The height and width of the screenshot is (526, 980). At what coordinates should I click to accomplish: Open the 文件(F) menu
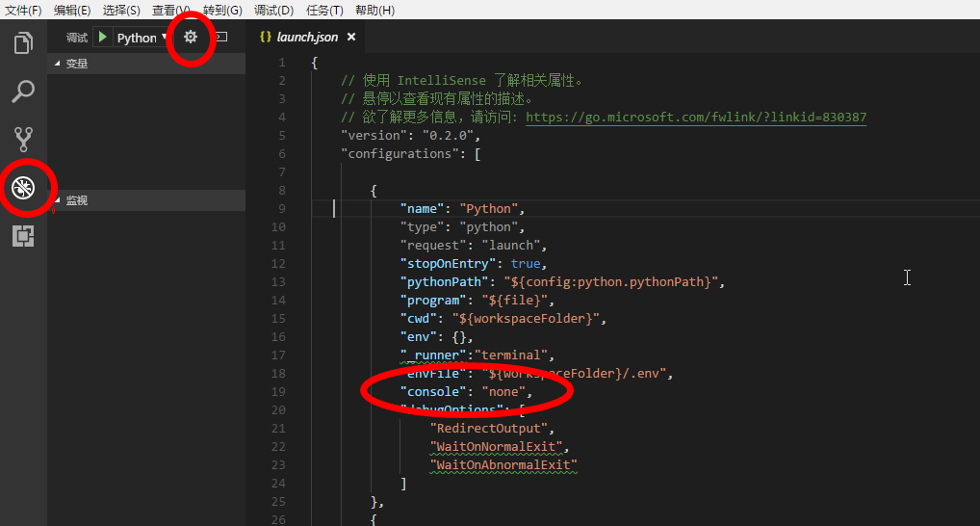coord(23,10)
